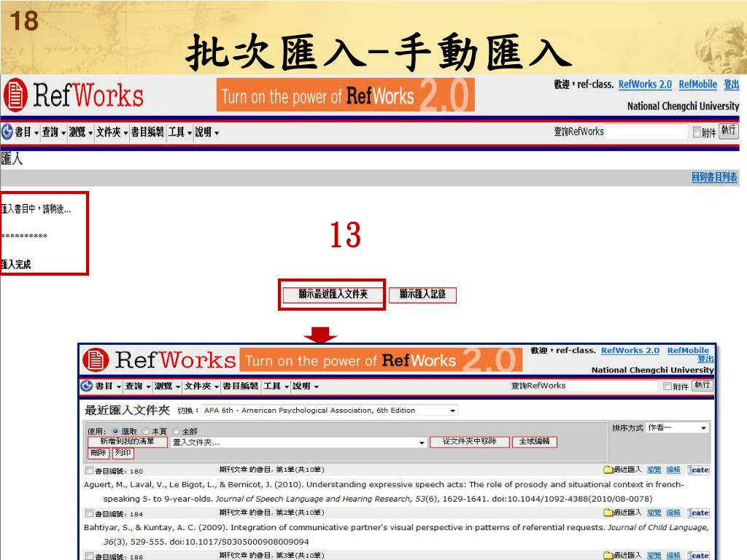Click the cite icon for reference 188

[x=698, y=555]
